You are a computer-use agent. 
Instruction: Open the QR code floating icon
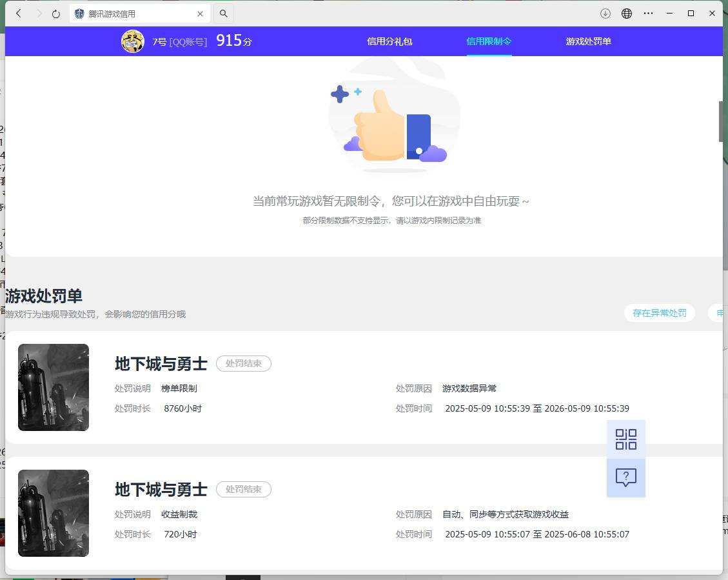[626, 439]
